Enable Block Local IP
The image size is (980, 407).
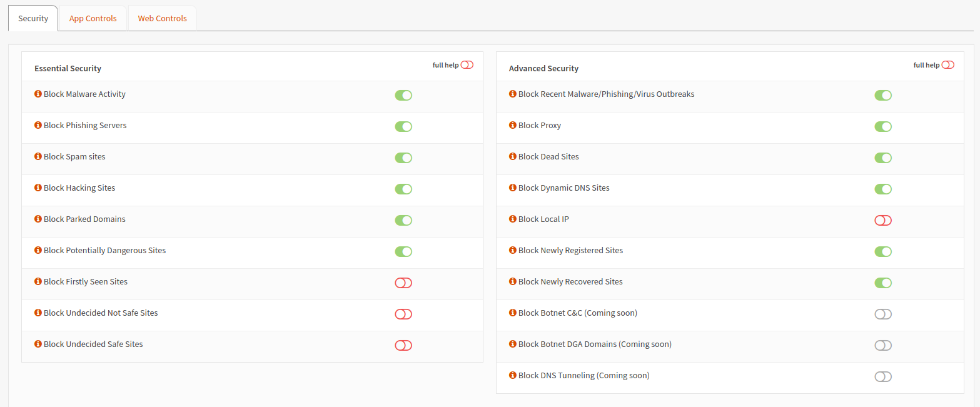tap(883, 220)
